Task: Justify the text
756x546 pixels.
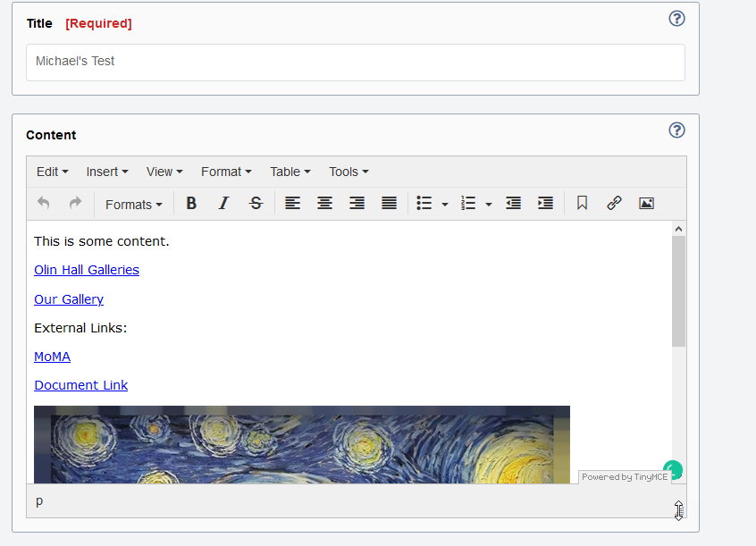Action: point(389,203)
